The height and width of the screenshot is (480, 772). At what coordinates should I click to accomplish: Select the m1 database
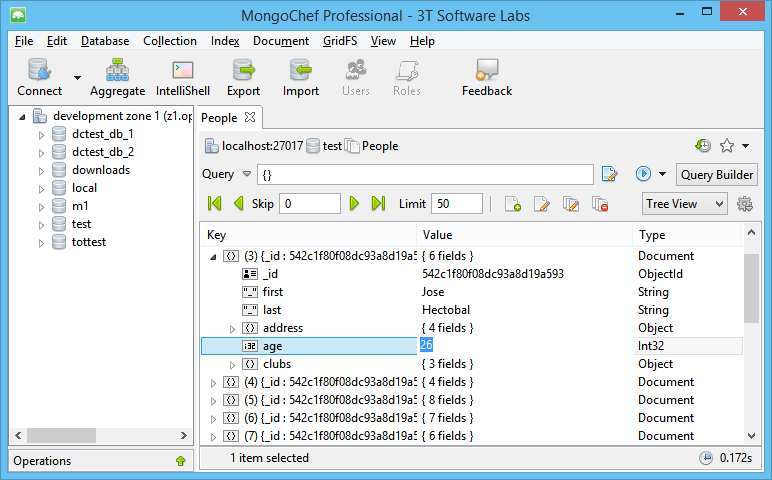pyautogui.click(x=80, y=206)
